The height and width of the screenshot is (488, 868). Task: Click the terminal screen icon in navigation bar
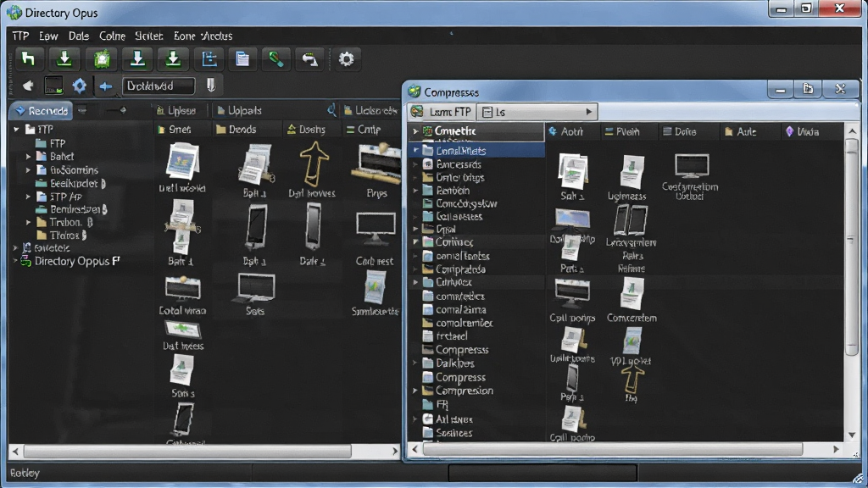53,86
